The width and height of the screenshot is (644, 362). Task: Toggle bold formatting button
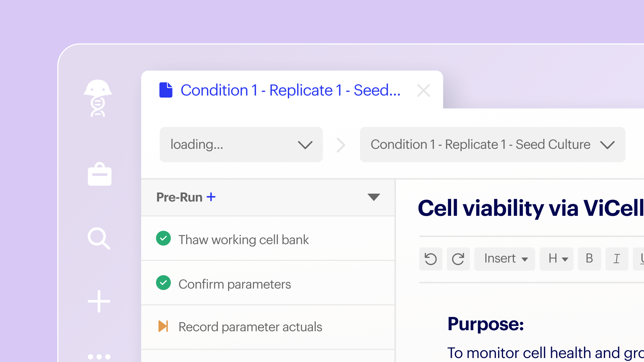(589, 259)
